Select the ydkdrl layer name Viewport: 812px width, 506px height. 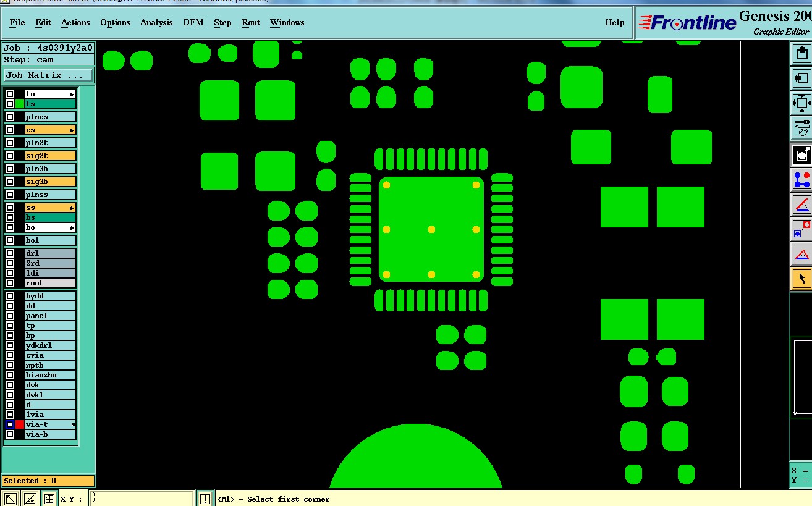(50, 345)
